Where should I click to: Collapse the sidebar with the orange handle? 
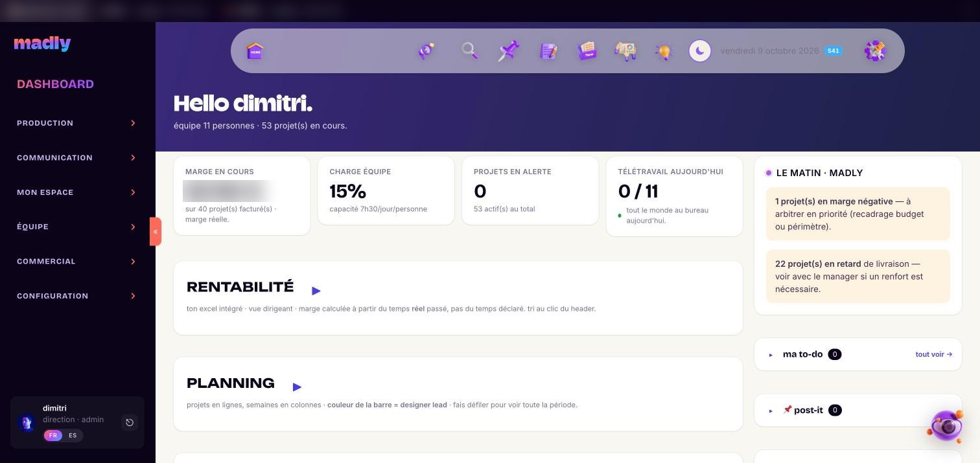[x=156, y=231]
